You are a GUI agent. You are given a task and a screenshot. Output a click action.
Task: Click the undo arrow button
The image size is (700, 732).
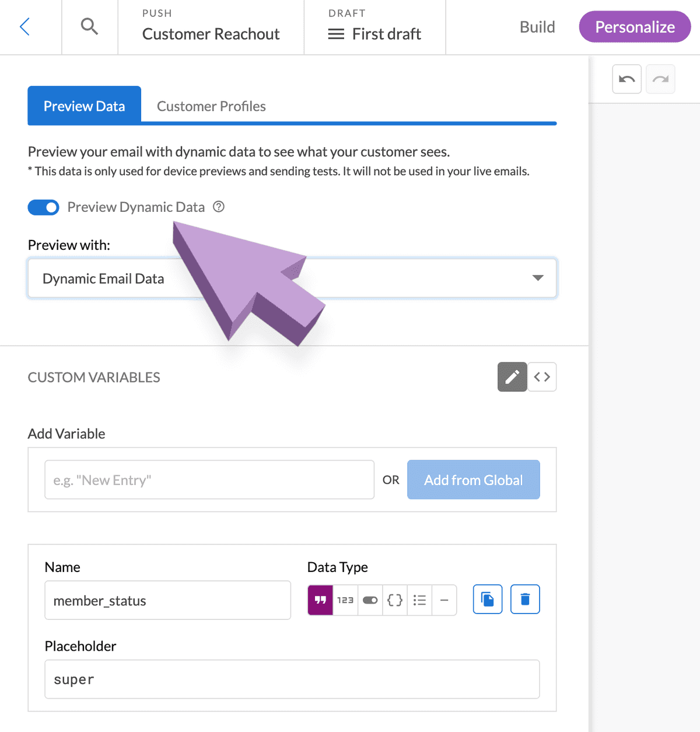pos(627,79)
